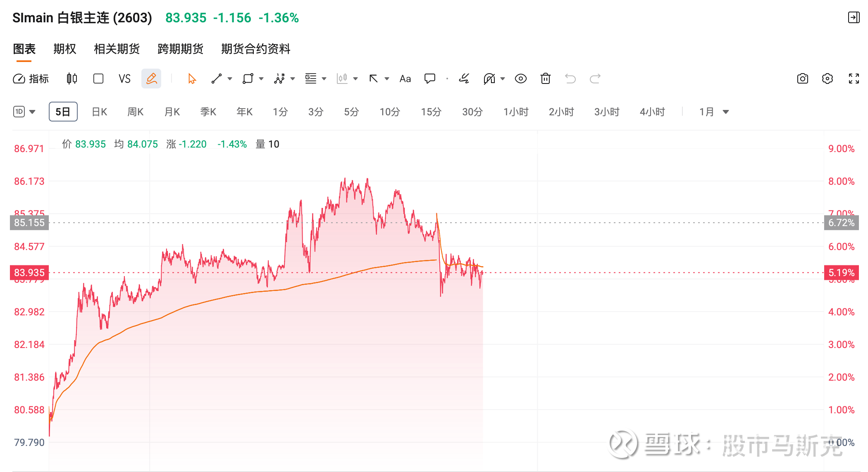Select the trend line tool

coord(216,79)
